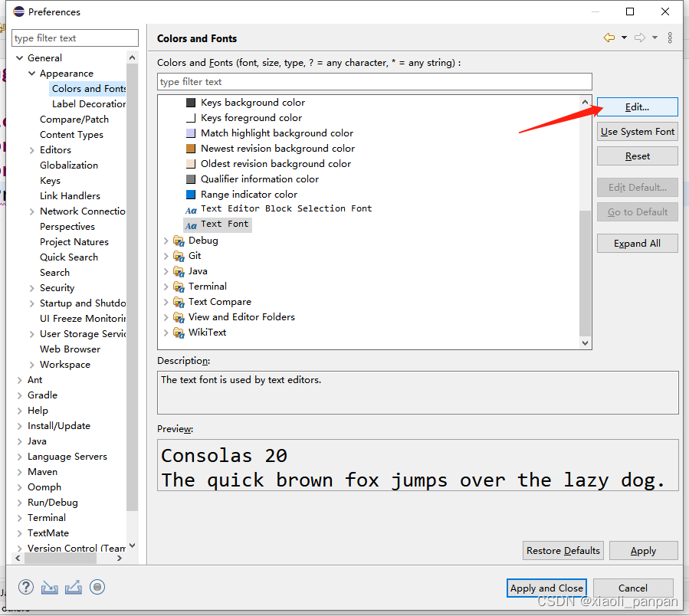Screen dimensions: 689x616
Task: Click the Text Editor Block Selection Font icon
Action: (x=191, y=211)
